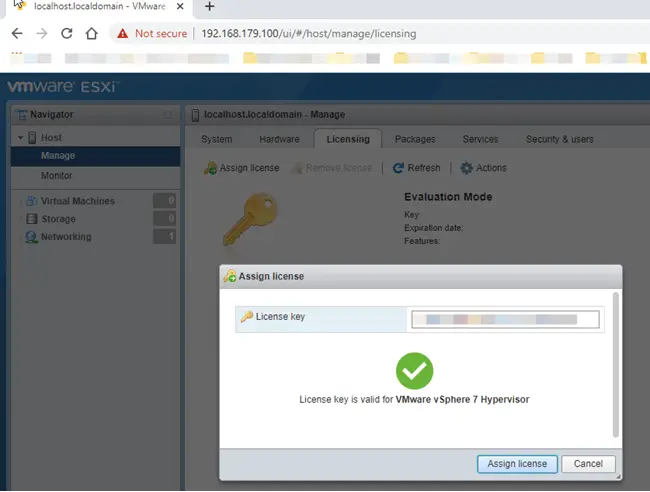
Task: Click the License key row key icon
Action: pyautogui.click(x=247, y=317)
